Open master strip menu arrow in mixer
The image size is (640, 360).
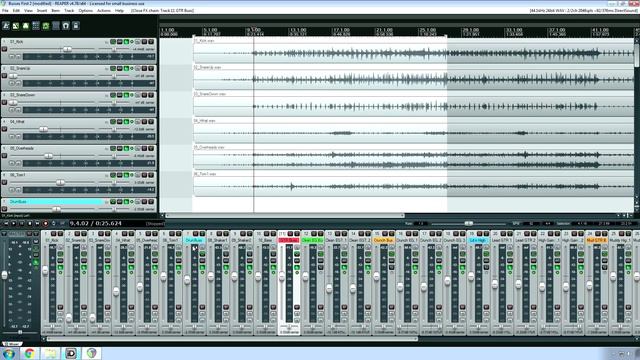4,234
